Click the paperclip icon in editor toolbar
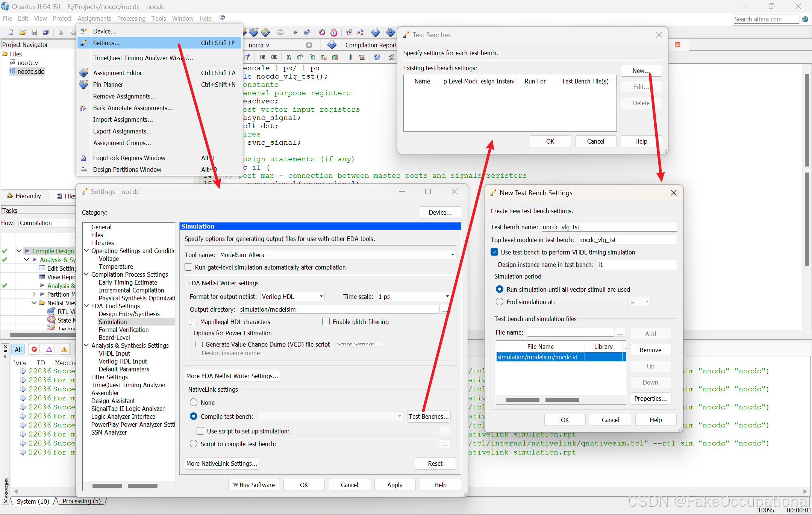 350,58
